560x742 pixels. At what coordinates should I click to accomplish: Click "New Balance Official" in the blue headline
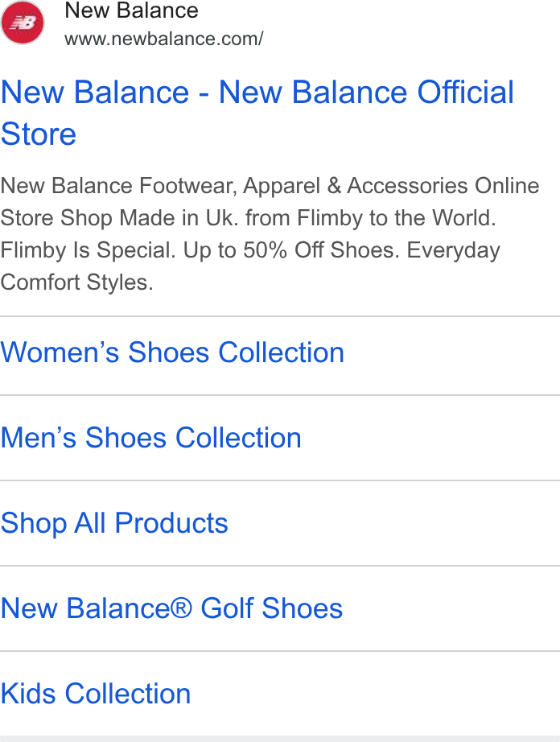pyautogui.click(x=366, y=92)
